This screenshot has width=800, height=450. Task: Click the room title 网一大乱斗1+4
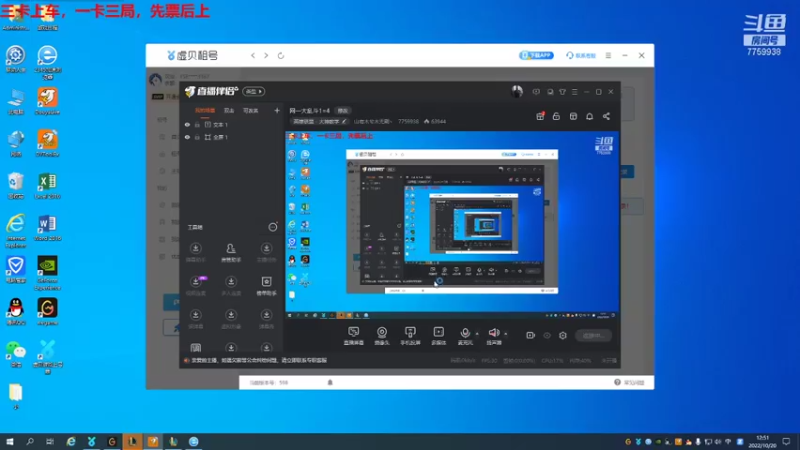pyautogui.click(x=310, y=111)
